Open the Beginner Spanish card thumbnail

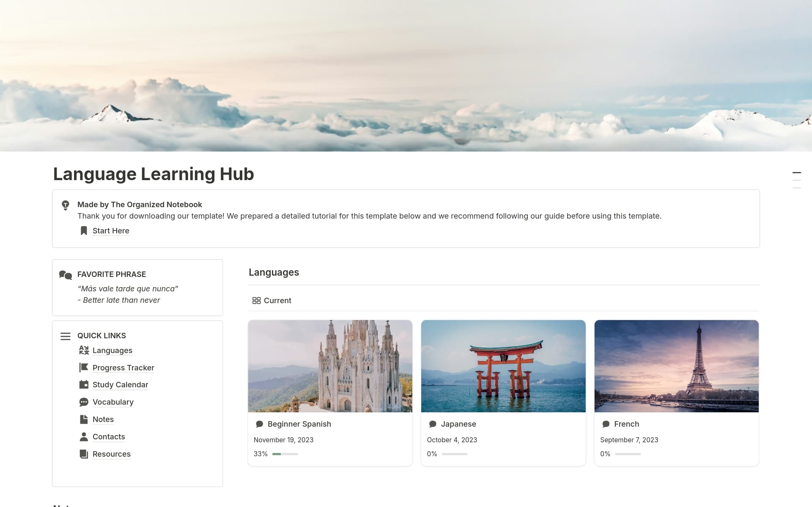tap(330, 366)
